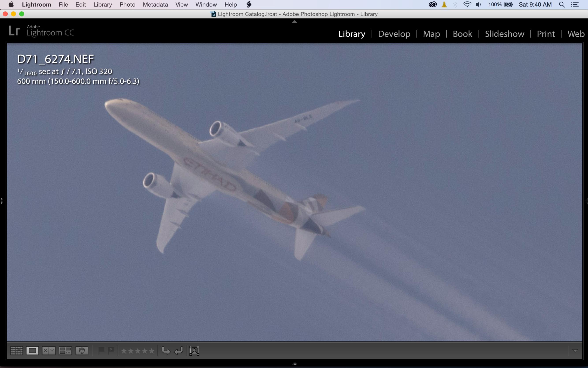Open Compare view (X|Y)
This screenshot has height=368, width=588.
tap(49, 351)
